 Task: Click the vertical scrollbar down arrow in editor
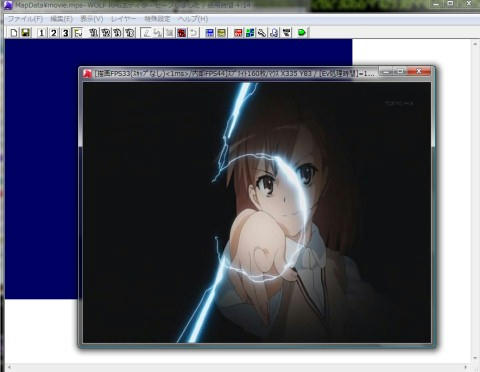coord(475,358)
